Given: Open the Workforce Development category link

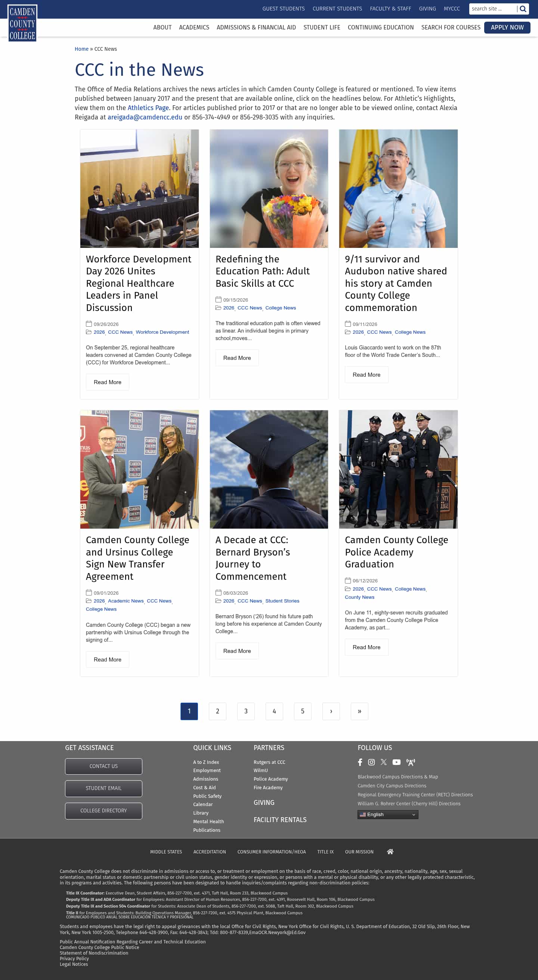Looking at the screenshot, I should pos(162,332).
